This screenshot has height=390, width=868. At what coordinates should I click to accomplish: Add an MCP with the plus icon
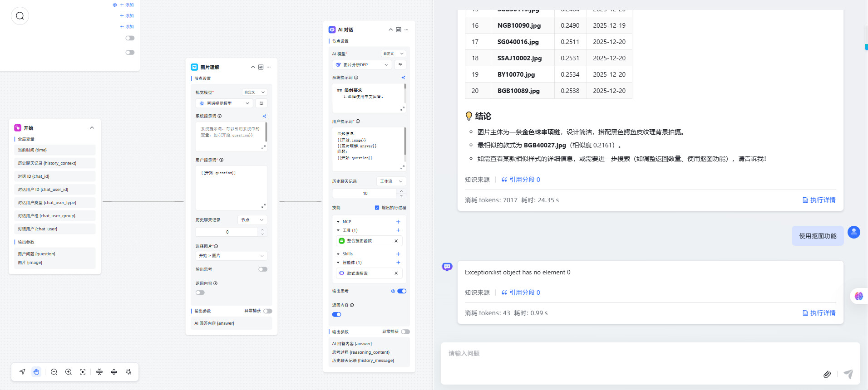[398, 222]
